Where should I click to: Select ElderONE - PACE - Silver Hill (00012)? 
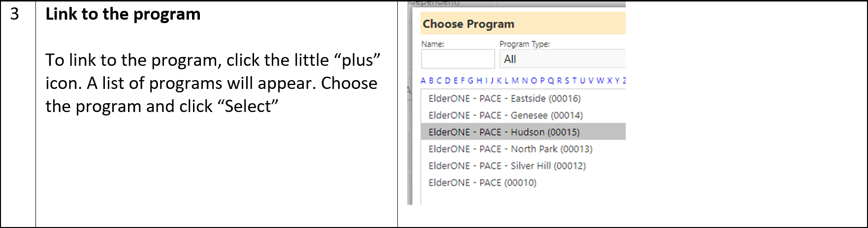click(507, 166)
